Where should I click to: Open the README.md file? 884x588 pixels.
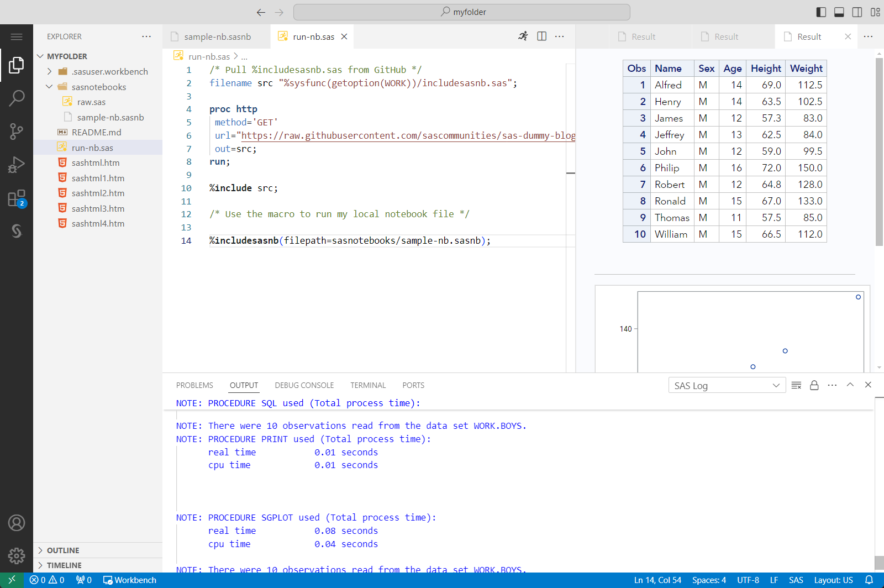96,132
